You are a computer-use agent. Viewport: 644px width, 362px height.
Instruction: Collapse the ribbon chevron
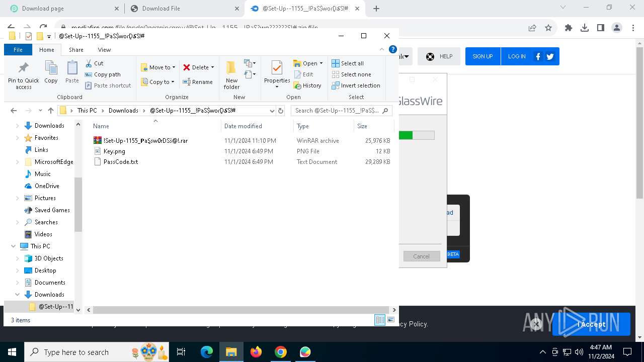[x=382, y=49]
